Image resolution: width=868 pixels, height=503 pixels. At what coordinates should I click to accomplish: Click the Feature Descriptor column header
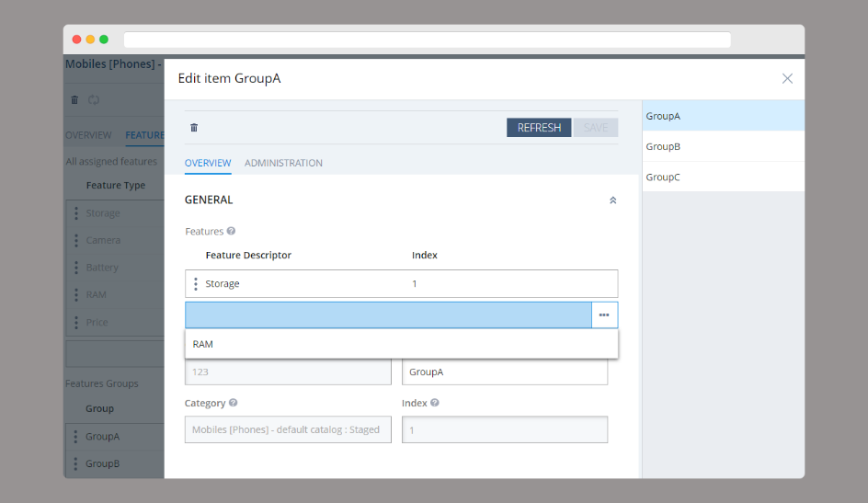click(x=248, y=255)
